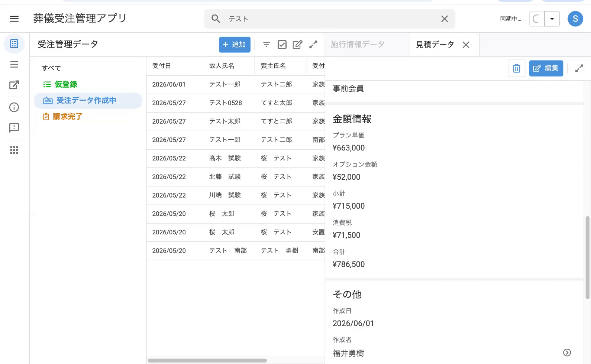Click the edit pencil icon in list toolbar
591x364 pixels.
[x=297, y=45]
